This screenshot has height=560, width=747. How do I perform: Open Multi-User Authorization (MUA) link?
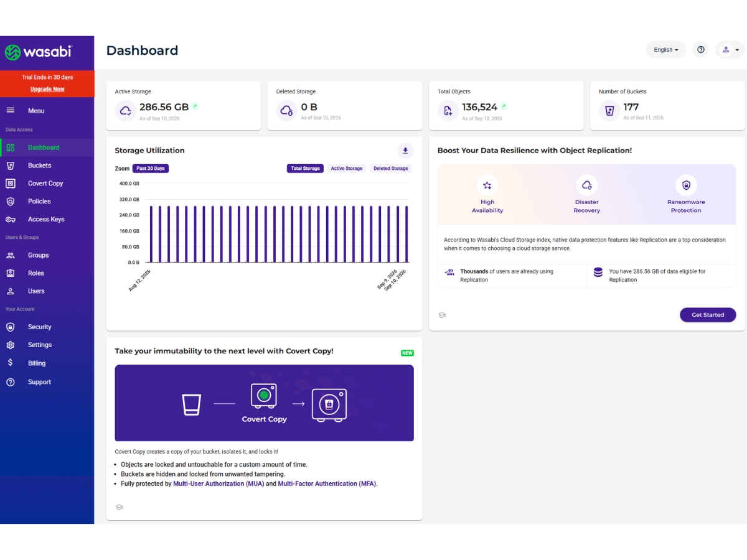(x=218, y=483)
